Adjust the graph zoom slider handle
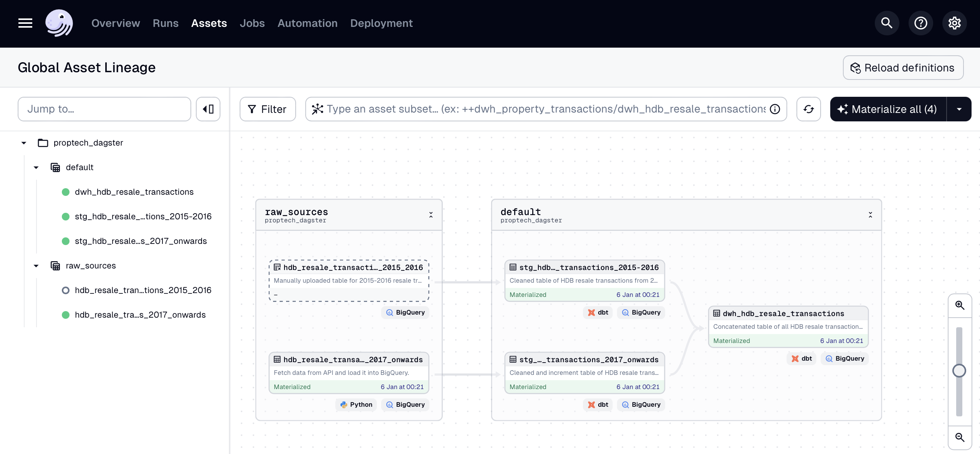The height and width of the screenshot is (454, 980). (959, 371)
